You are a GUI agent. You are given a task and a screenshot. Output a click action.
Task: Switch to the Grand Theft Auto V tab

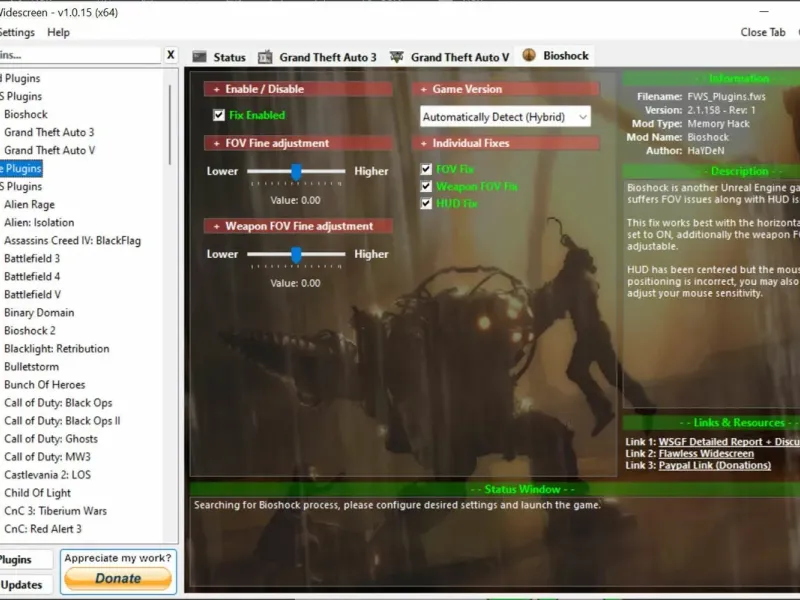449,57
